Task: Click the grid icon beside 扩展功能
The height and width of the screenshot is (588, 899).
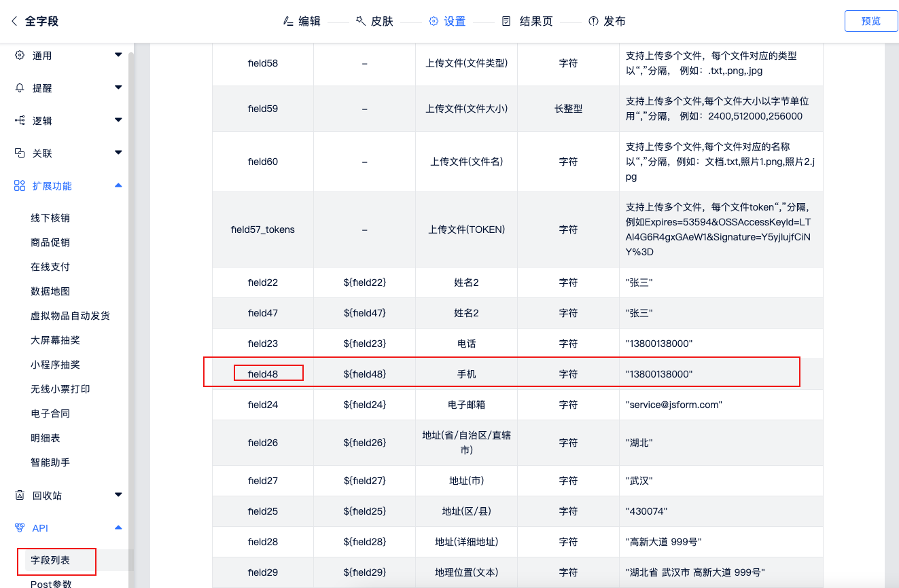Action: pyautogui.click(x=20, y=185)
